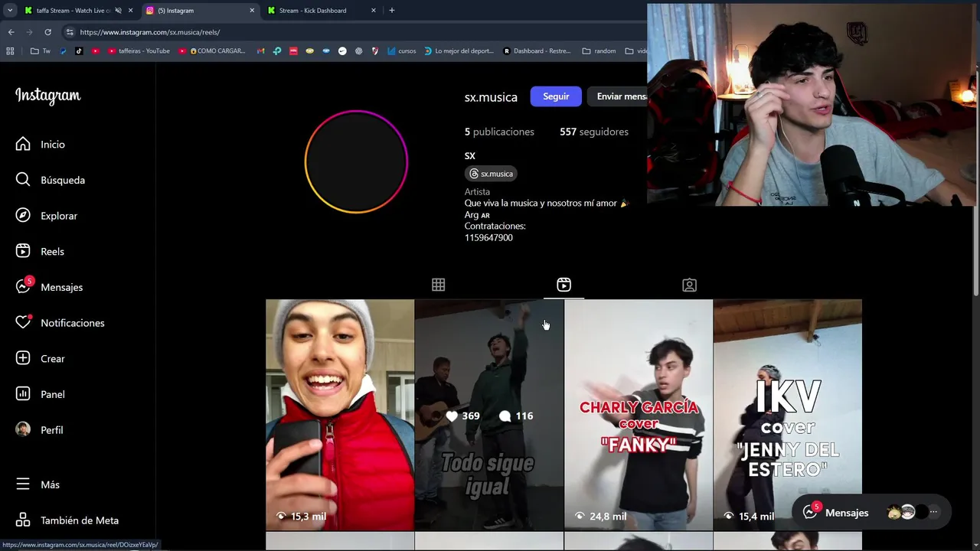The width and height of the screenshot is (980, 551).
Task: Open a new browser tab
Action: (391, 11)
